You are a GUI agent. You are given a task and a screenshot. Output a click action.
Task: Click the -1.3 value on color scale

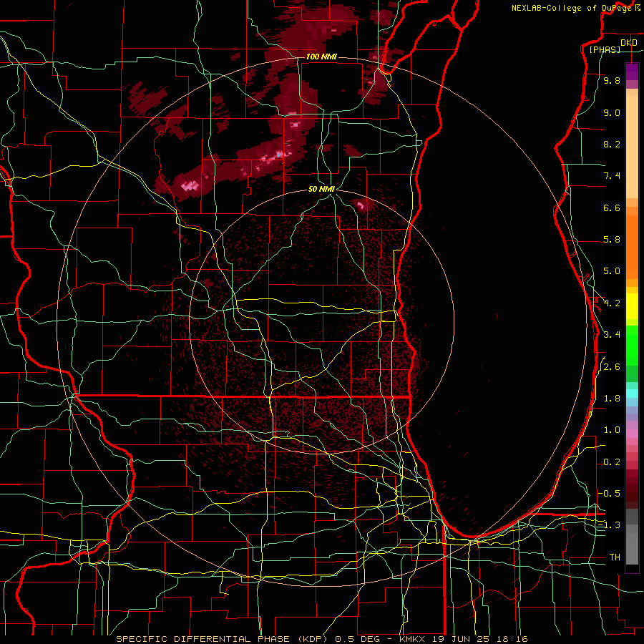(x=610, y=525)
